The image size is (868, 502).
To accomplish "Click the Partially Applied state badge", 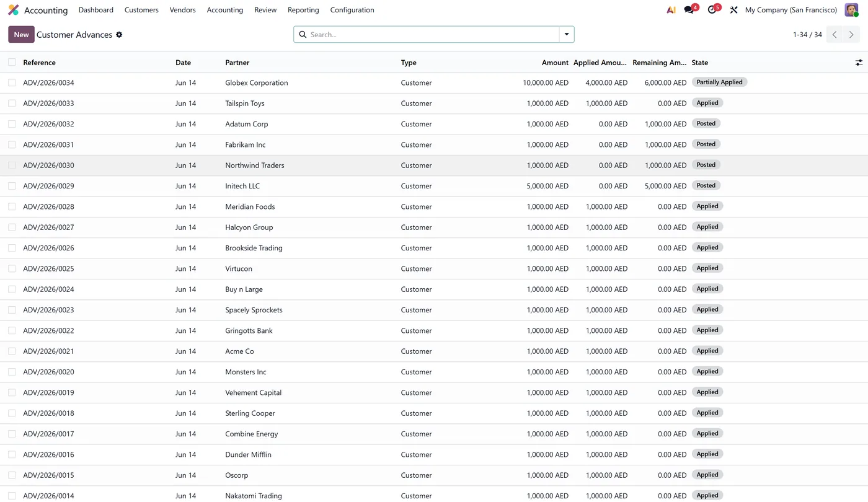I will [x=719, y=82].
